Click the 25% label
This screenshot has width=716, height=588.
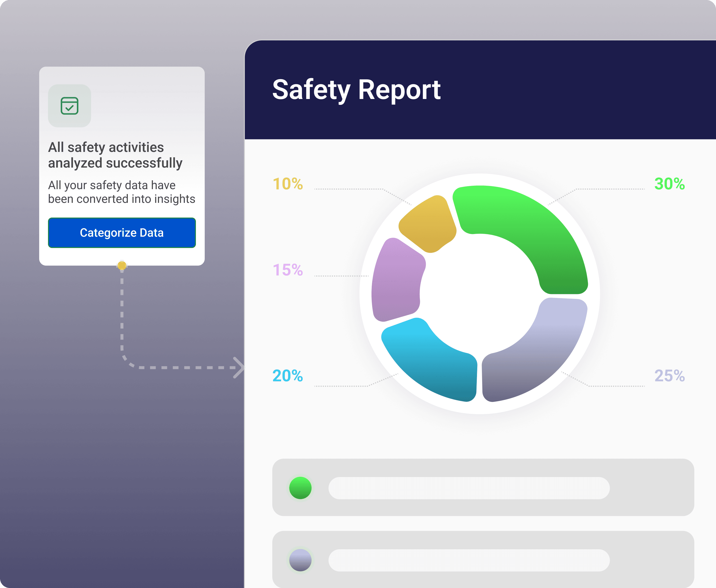[669, 376]
